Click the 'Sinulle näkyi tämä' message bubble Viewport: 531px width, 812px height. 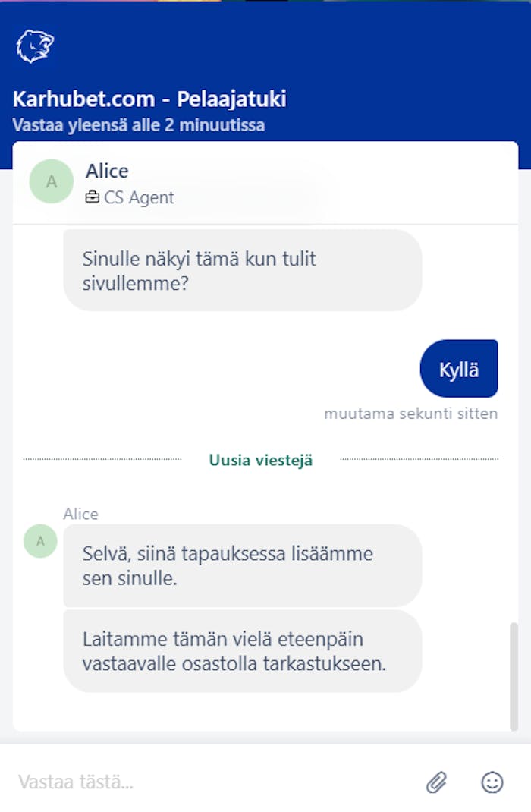[x=242, y=270]
